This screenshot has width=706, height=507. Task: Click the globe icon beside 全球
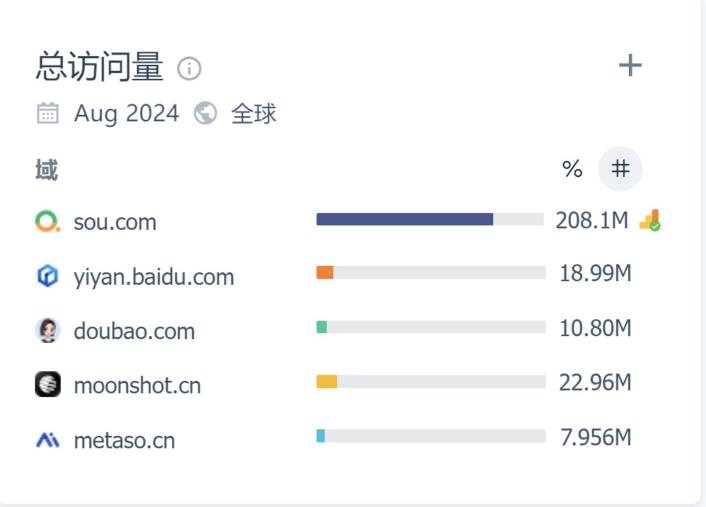coord(206,114)
